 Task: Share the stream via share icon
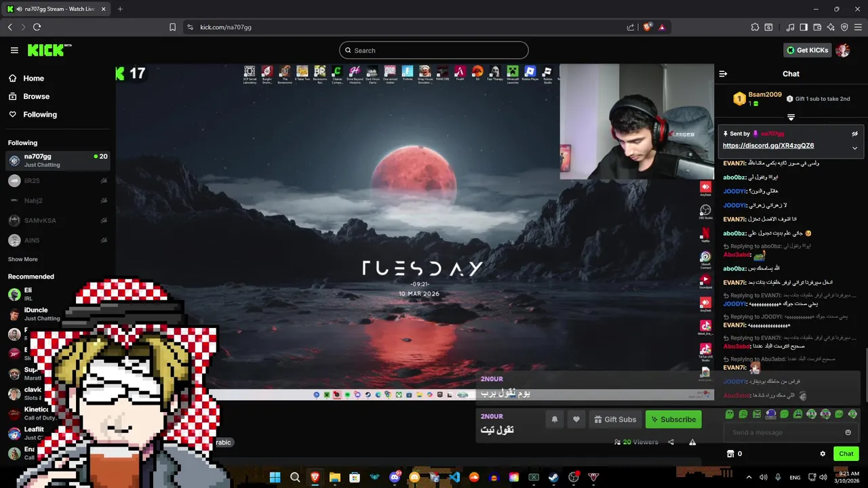(671, 442)
